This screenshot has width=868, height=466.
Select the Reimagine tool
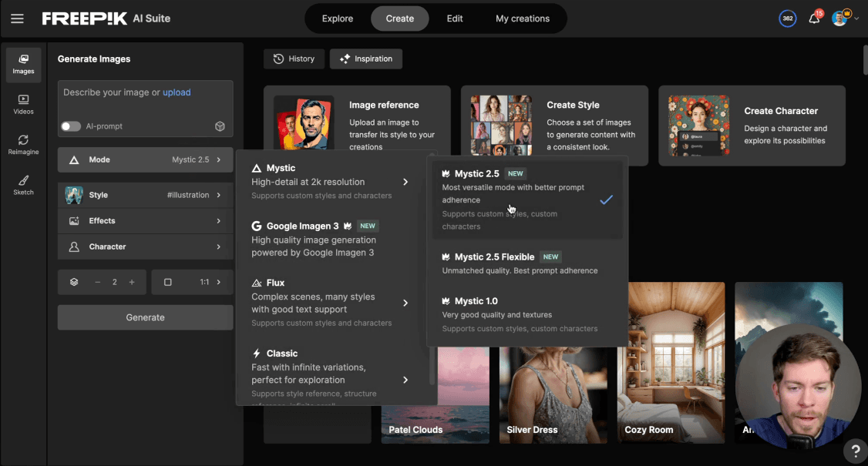(x=23, y=145)
